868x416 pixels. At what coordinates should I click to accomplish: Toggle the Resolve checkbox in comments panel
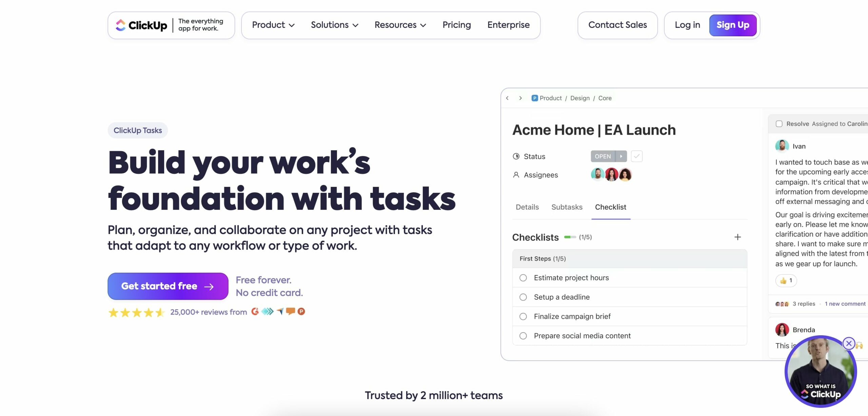[779, 123]
